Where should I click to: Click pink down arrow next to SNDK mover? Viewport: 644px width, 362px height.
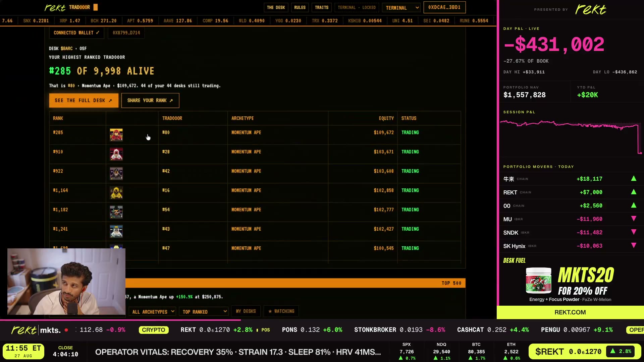click(x=634, y=232)
